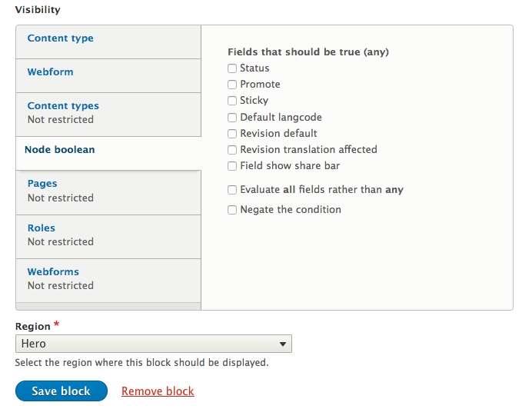This screenshot has height=419, width=532.
Task: Tick Field show share bar
Action: click(x=232, y=166)
